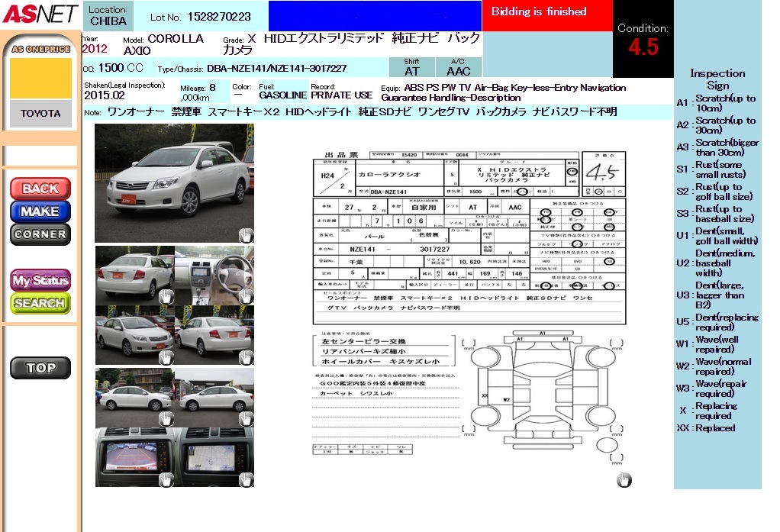
Task: Click hand icon on the navigation map screen photo
Action: (x=246, y=479)
